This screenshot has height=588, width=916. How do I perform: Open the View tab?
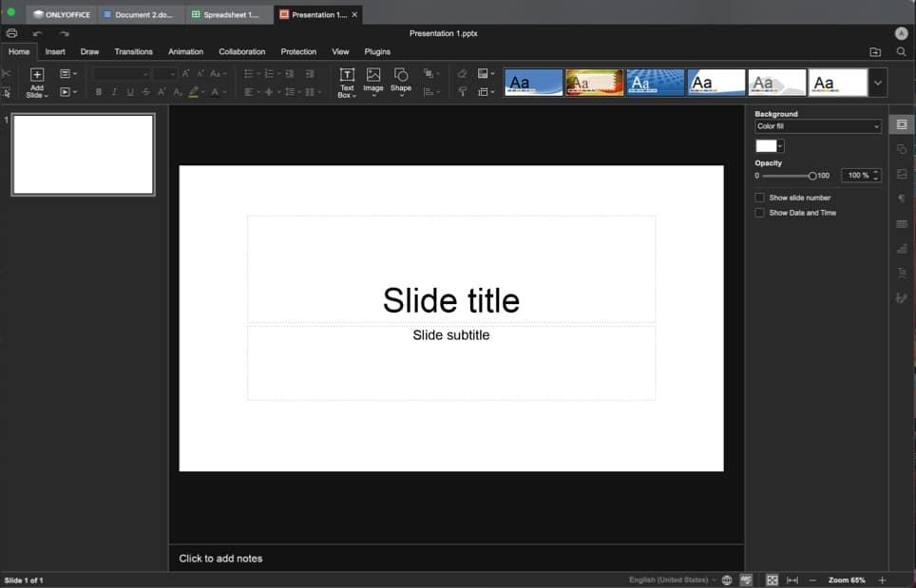click(x=340, y=52)
